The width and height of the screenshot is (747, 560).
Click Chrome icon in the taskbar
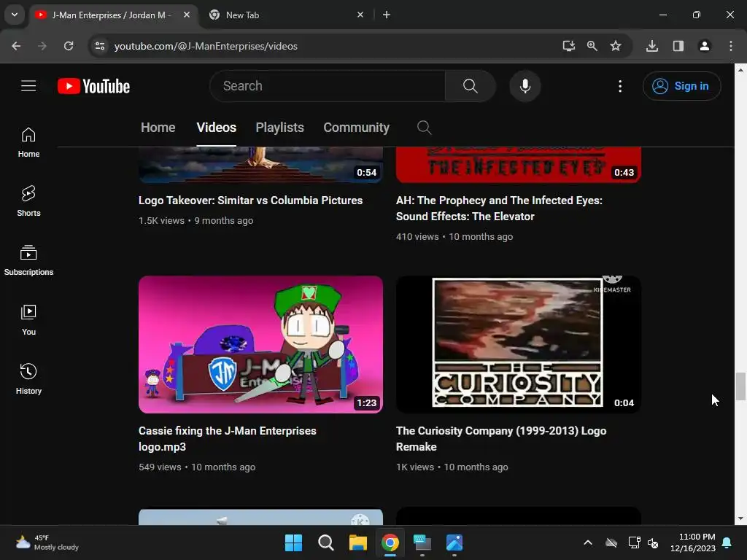[390, 542]
